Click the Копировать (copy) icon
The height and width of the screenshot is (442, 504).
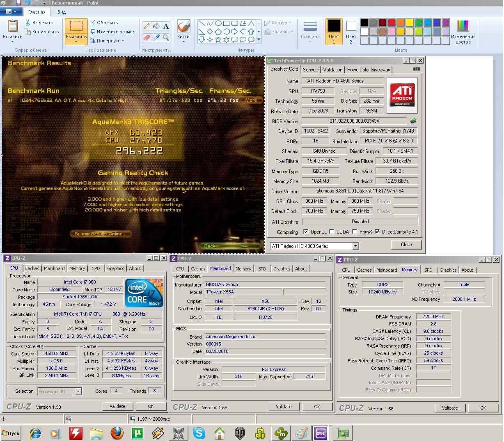[x=28, y=32]
